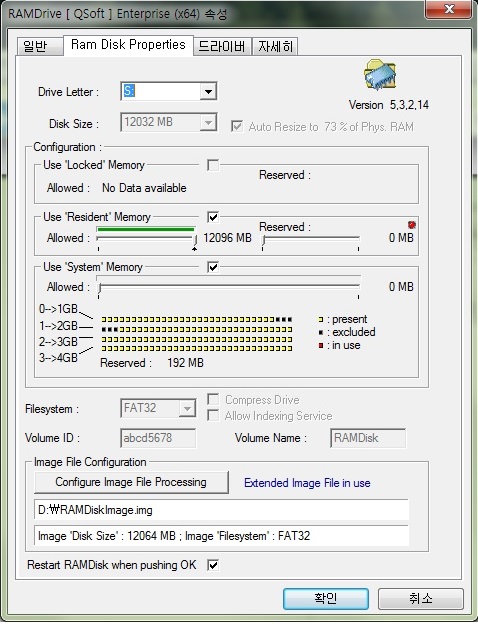Uncheck Restart RAMDisk when pushing OK

tap(213, 565)
